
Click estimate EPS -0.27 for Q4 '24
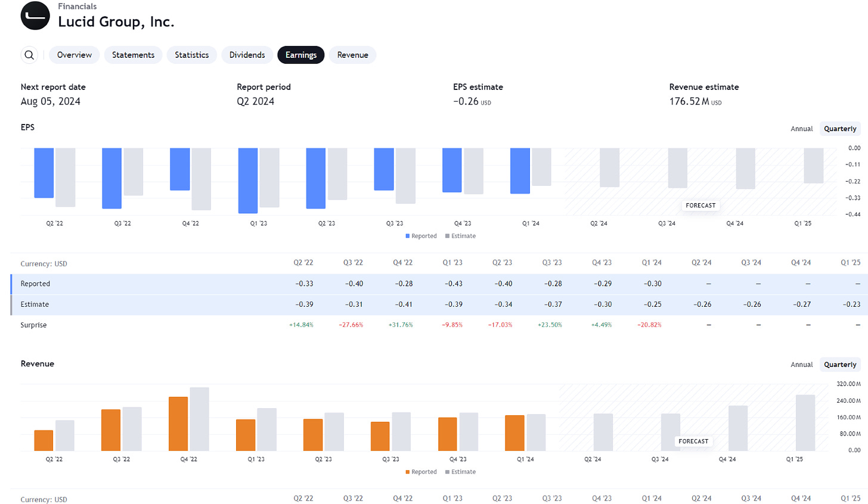tap(802, 304)
